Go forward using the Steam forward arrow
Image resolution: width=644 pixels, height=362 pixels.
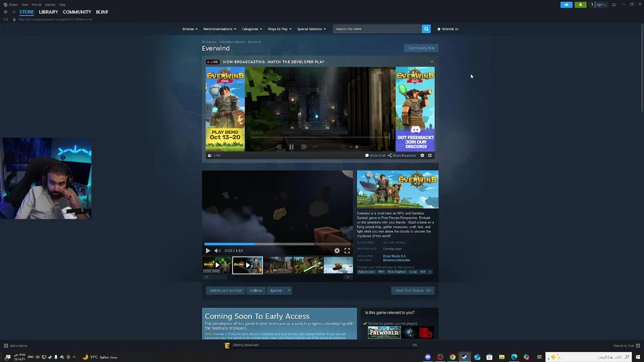[14, 12]
